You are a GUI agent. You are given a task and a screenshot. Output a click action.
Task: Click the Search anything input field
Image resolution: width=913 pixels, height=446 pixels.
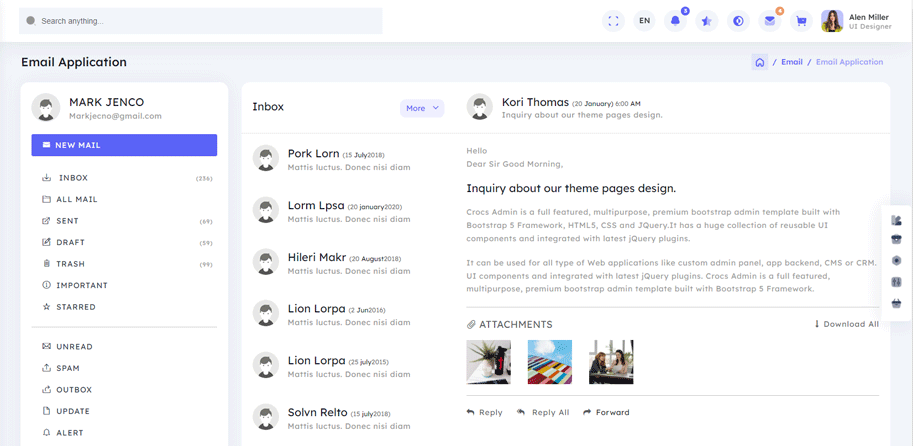click(200, 21)
